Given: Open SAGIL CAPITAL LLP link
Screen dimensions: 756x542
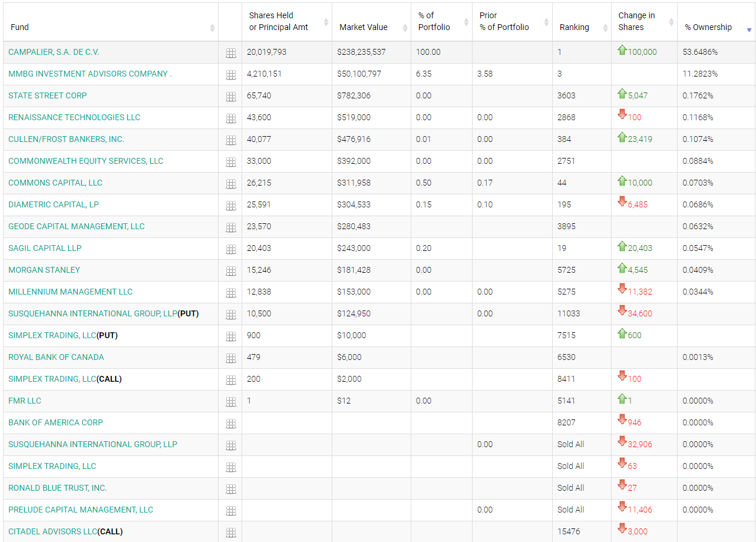Looking at the screenshot, I should [x=45, y=248].
